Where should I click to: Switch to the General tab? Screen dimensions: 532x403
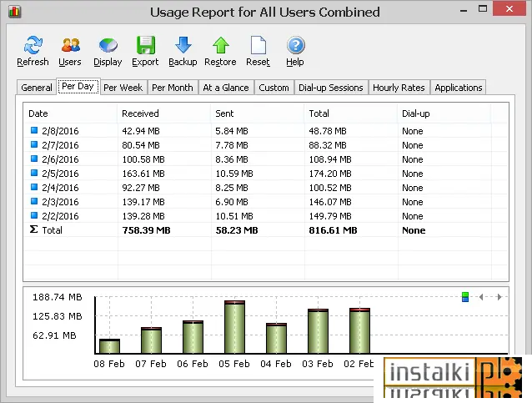[x=37, y=88]
